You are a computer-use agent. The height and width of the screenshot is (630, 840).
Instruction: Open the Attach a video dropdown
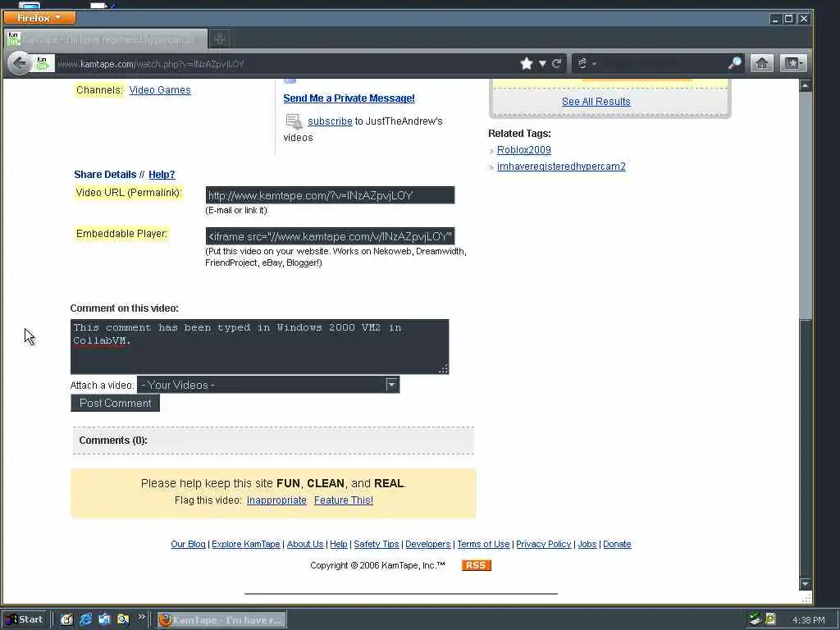point(268,385)
